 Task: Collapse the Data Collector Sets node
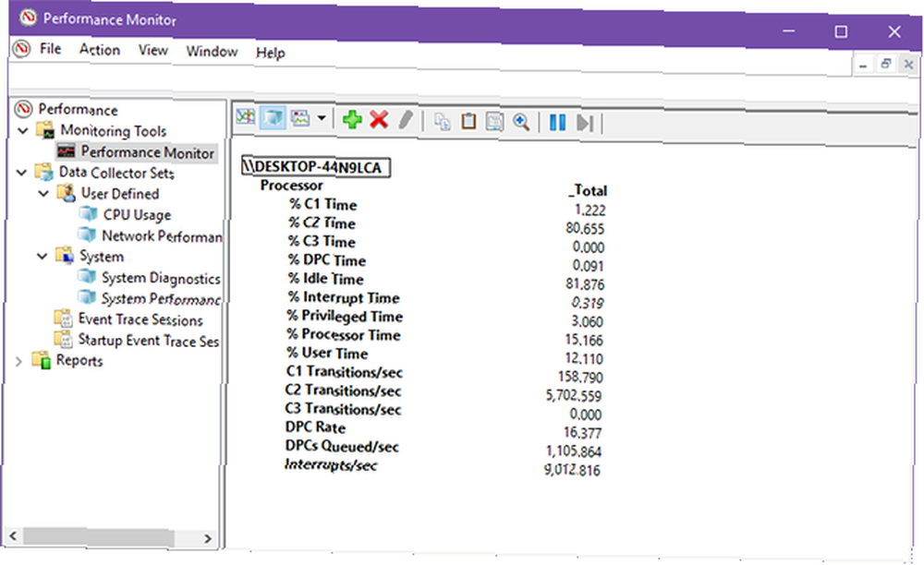(x=22, y=173)
